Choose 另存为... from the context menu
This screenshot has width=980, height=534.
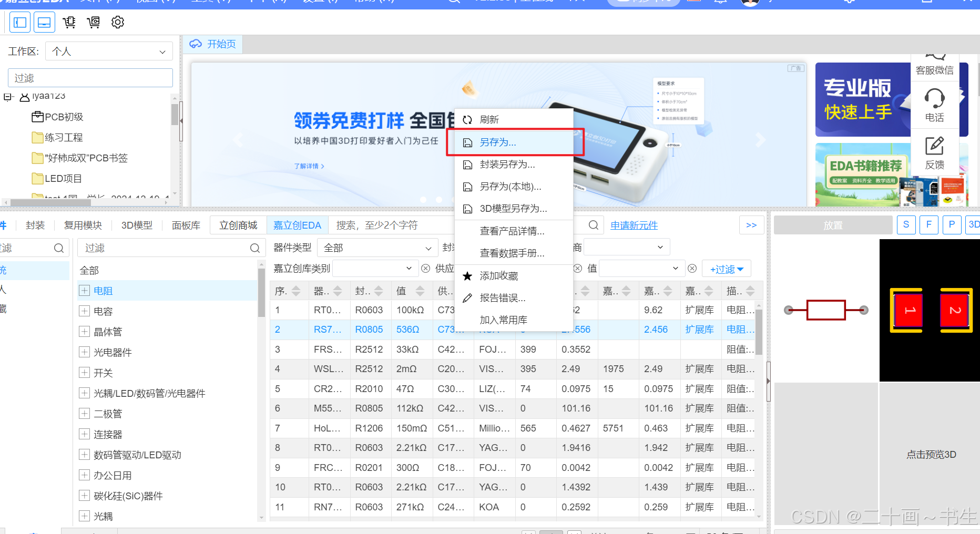click(x=514, y=142)
